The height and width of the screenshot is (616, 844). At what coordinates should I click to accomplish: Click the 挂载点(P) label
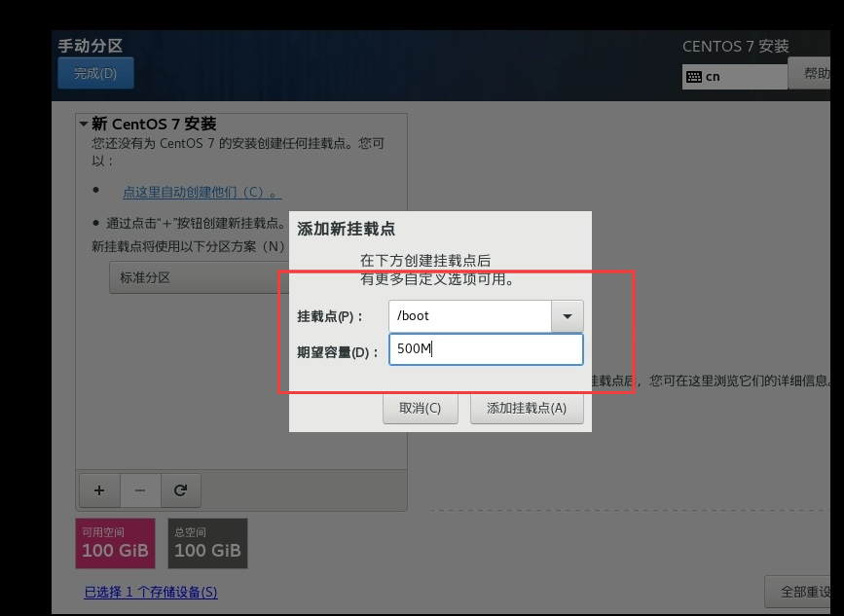330,316
